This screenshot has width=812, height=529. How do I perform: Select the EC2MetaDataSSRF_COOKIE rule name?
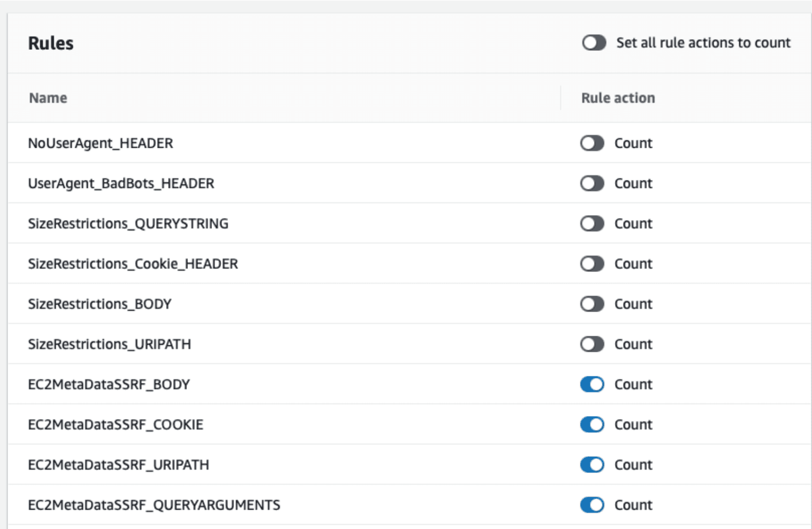click(x=116, y=425)
